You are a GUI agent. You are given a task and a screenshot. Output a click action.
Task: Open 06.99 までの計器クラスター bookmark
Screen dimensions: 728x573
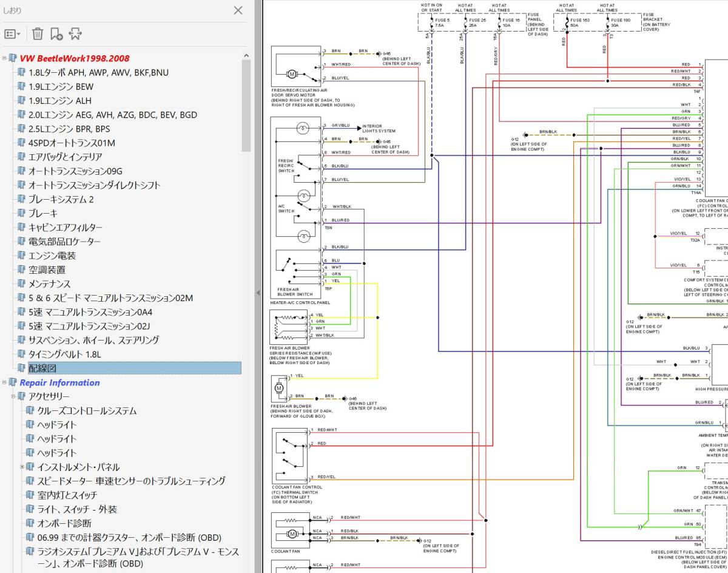pos(129,537)
